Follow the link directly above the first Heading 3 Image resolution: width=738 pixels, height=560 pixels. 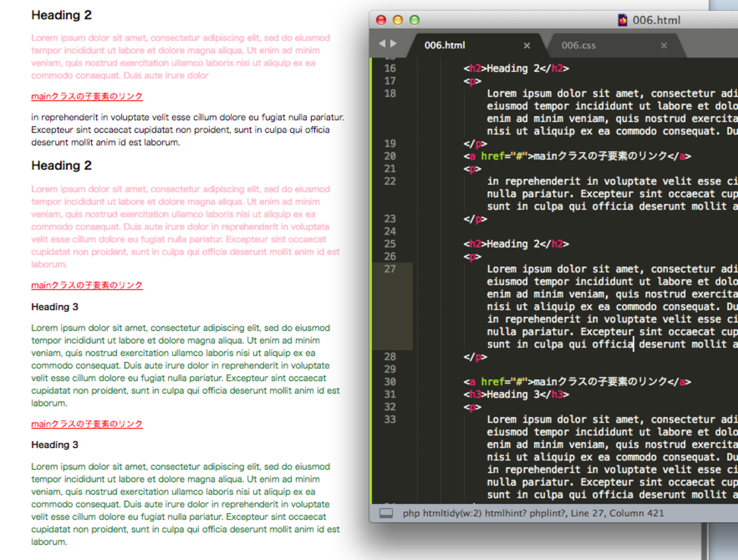[x=86, y=285]
